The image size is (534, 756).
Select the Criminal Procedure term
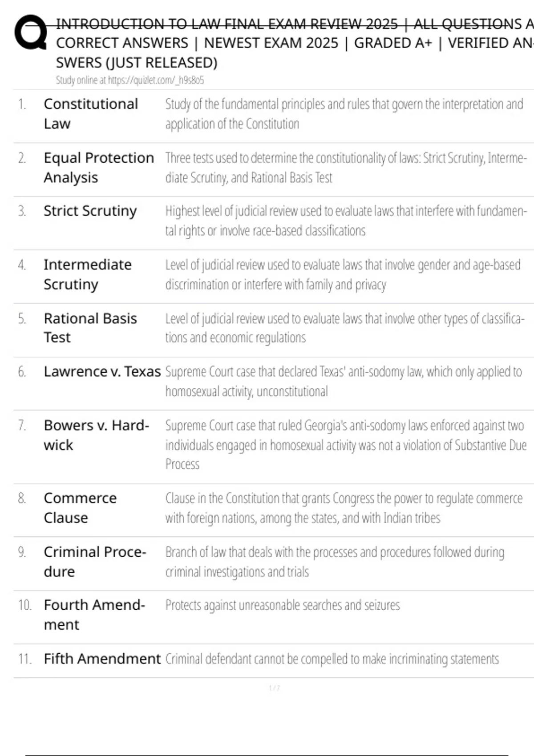(95, 561)
